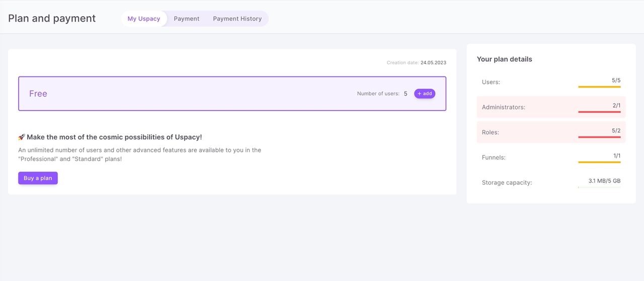
Task: Go to the Payment History tab
Action: tap(237, 19)
